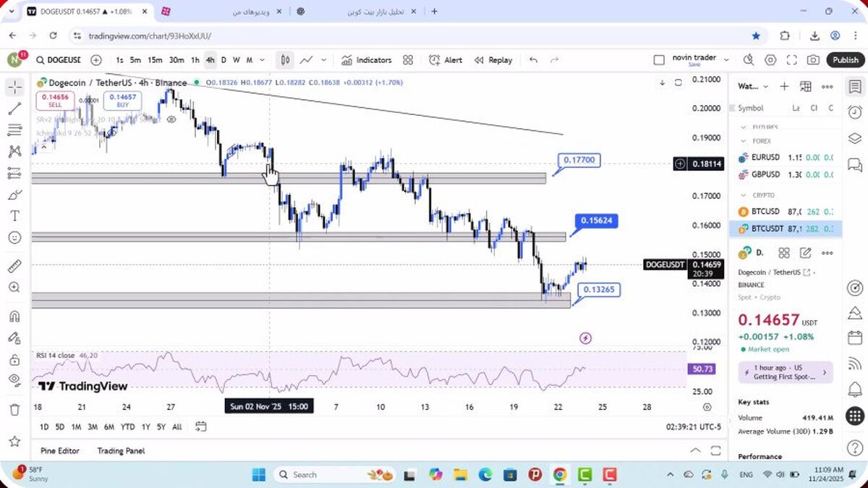
Task: Open indicator templates grid icon
Action: point(408,60)
